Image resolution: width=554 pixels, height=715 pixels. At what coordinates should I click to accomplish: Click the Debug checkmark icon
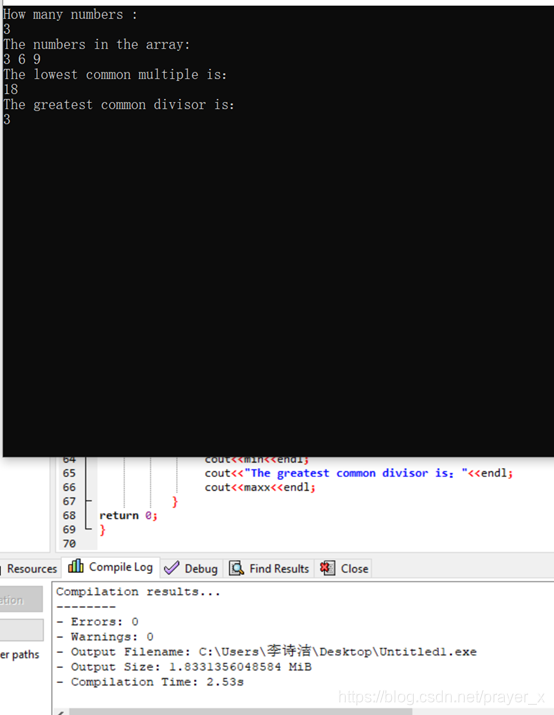coord(171,568)
